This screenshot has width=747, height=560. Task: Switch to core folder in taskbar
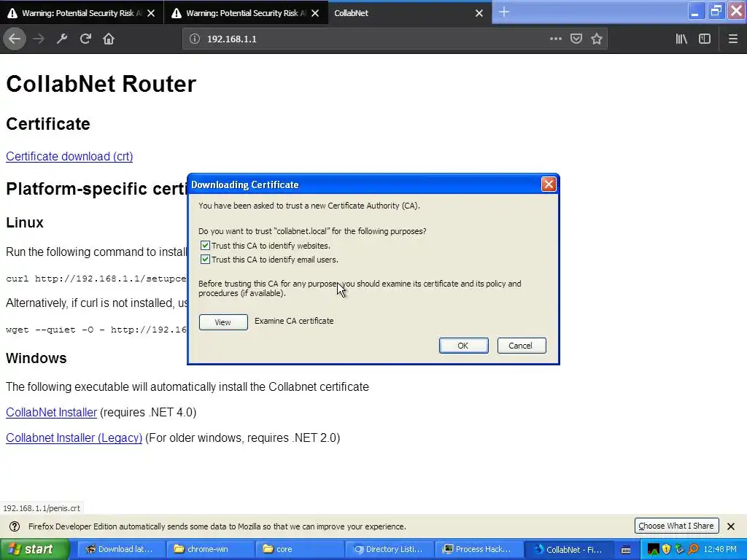click(x=300, y=549)
